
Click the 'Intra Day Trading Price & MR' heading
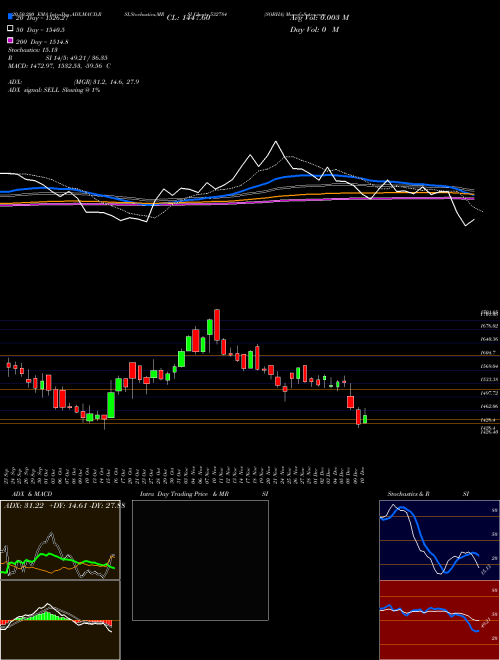coord(184,494)
